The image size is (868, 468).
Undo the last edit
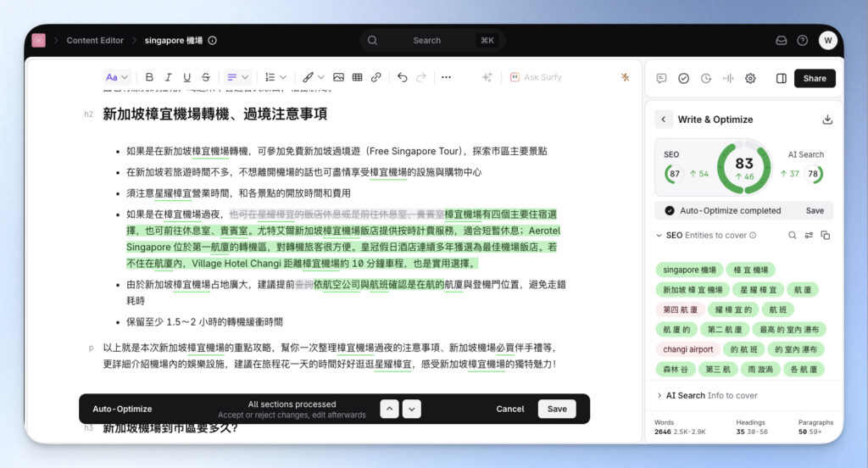pyautogui.click(x=403, y=77)
